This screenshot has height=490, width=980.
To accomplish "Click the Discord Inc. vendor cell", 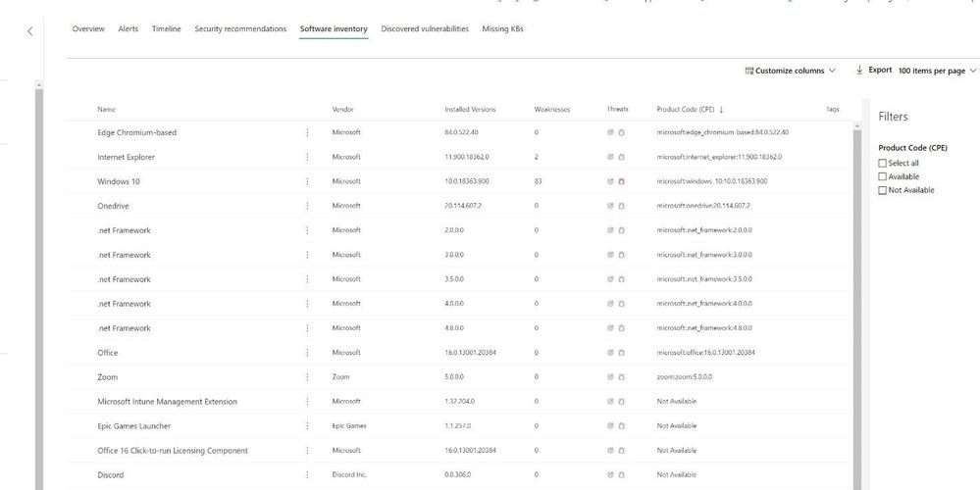I will (349, 475).
